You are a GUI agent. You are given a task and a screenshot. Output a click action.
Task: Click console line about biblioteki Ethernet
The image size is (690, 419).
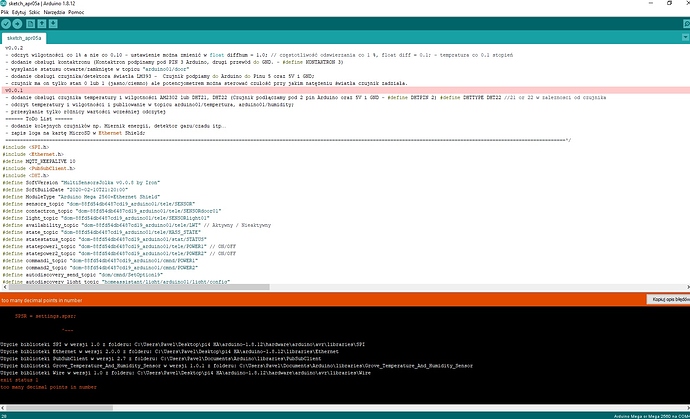(x=169, y=352)
